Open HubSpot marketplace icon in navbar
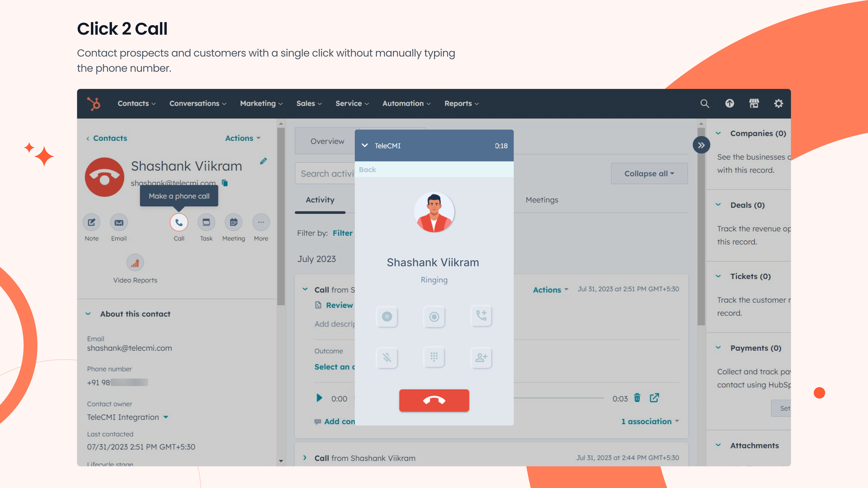This screenshot has height=488, width=868. (754, 103)
